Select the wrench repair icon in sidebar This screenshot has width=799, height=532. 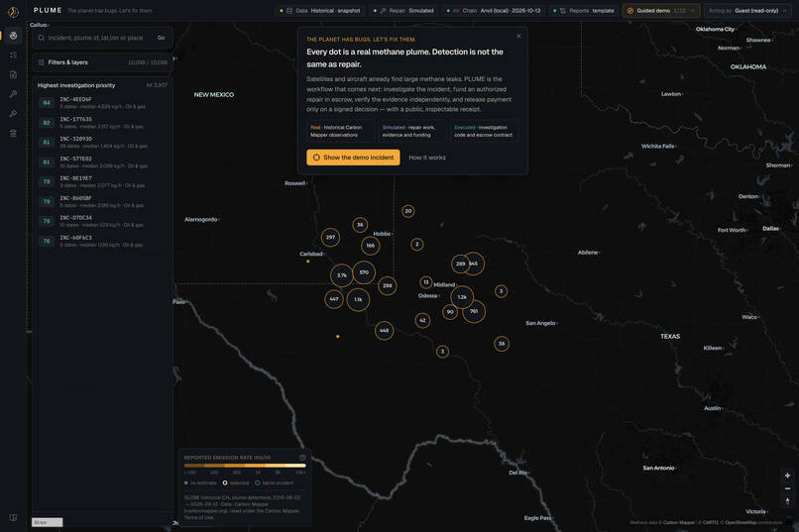pyautogui.click(x=13, y=94)
